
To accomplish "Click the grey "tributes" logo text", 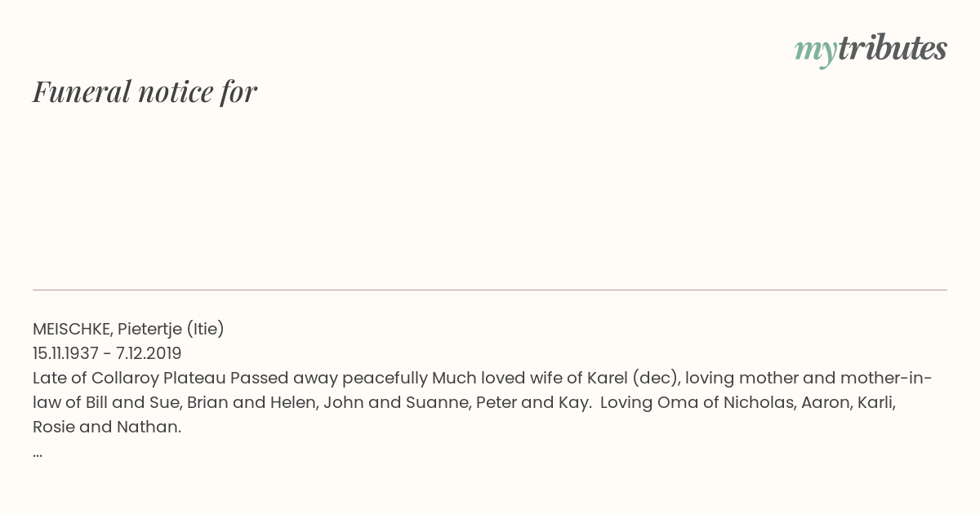I will coord(893,49).
